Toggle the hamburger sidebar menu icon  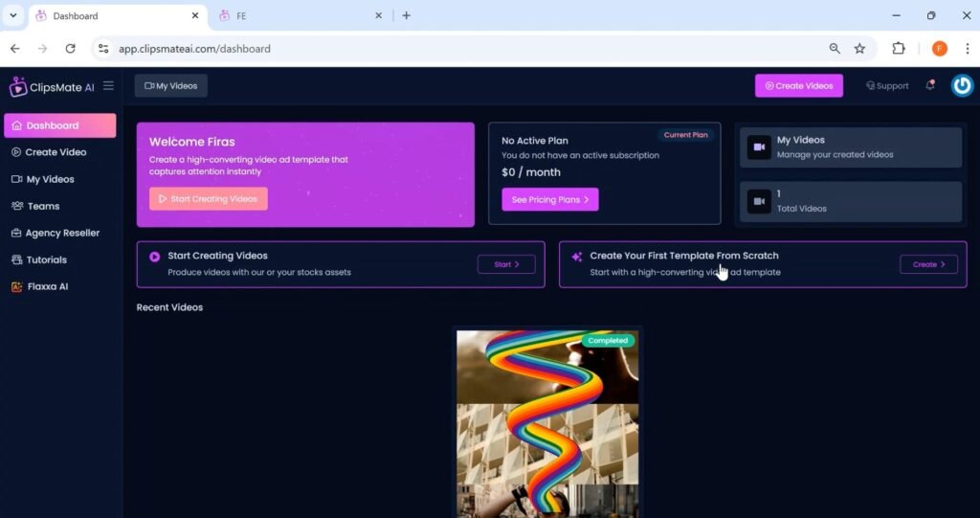pos(108,86)
